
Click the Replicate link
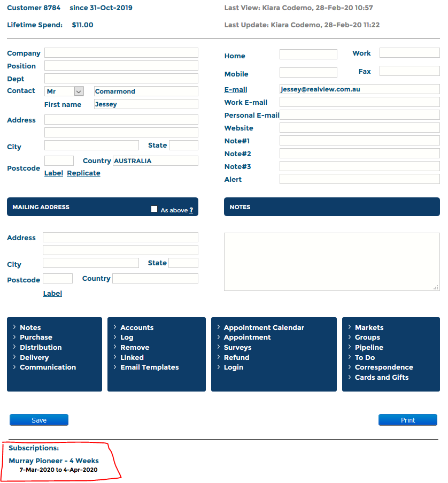83,173
